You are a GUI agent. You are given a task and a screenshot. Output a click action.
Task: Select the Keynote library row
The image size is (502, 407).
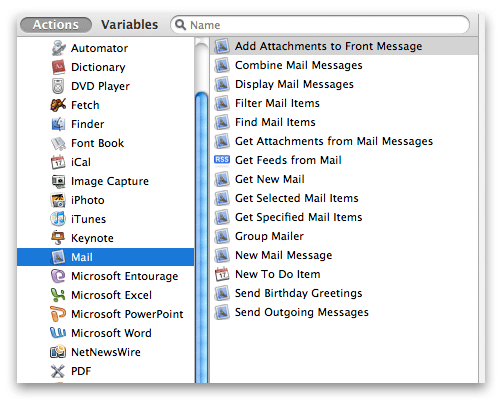[x=106, y=238]
